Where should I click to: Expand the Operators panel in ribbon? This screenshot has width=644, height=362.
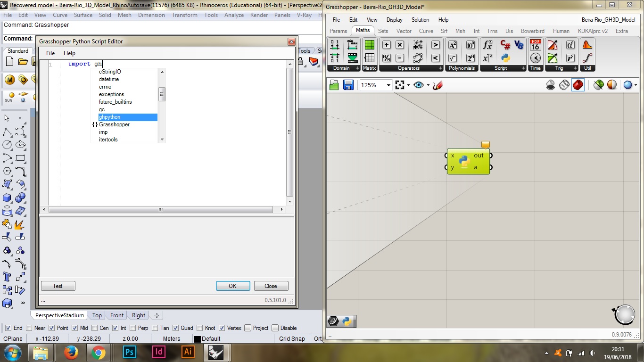(440, 68)
